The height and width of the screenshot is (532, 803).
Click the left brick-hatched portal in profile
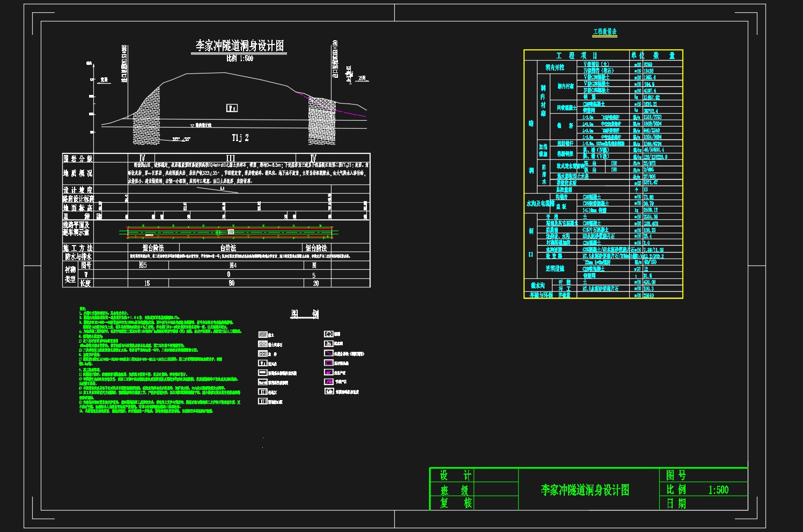tap(146, 116)
